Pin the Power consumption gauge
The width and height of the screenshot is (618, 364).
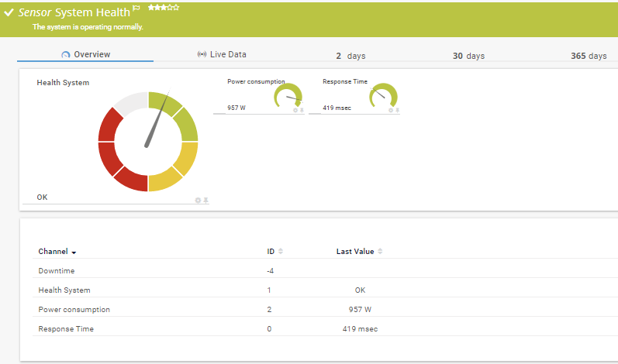pos(302,110)
